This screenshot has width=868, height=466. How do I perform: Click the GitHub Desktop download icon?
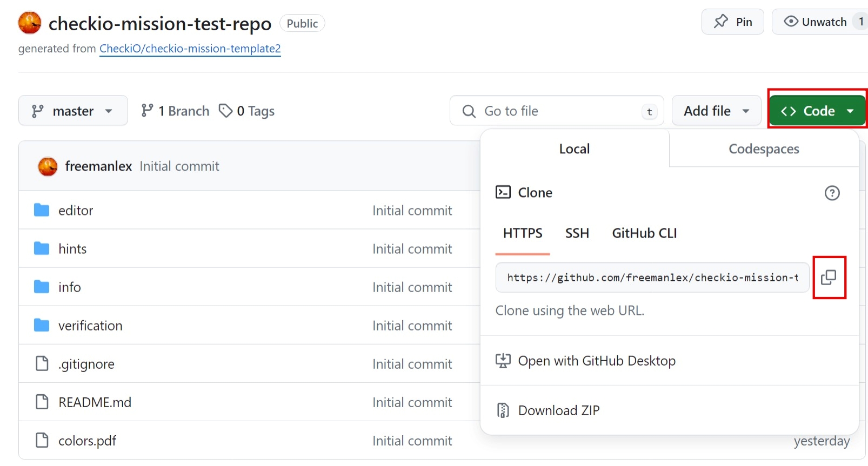tap(503, 361)
